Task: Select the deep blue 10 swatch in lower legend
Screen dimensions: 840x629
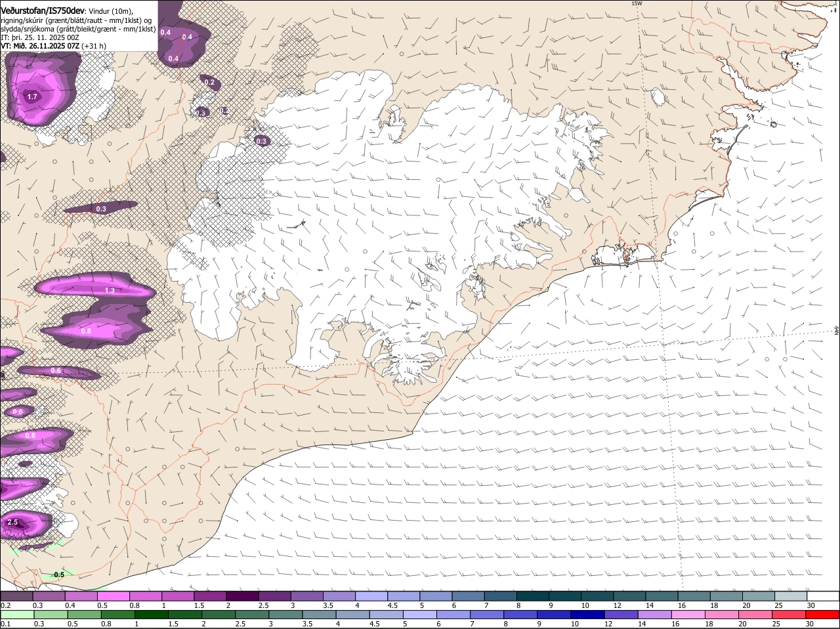Action: 589,615
